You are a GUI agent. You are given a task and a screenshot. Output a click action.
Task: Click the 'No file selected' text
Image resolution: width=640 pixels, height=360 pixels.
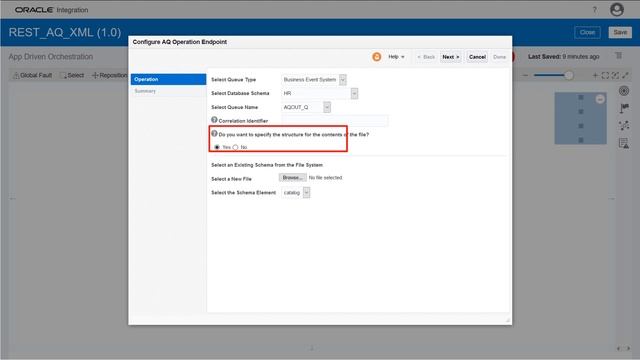click(325, 178)
